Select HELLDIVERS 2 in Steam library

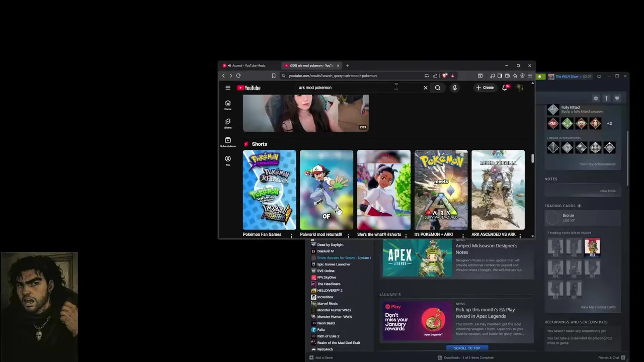[330, 291]
